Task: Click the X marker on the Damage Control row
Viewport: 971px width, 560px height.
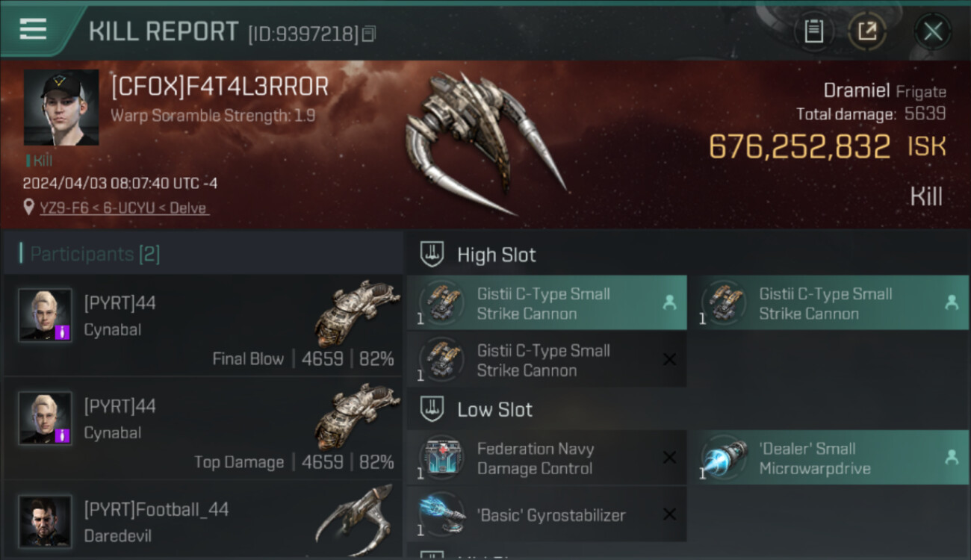Action: coord(669,458)
